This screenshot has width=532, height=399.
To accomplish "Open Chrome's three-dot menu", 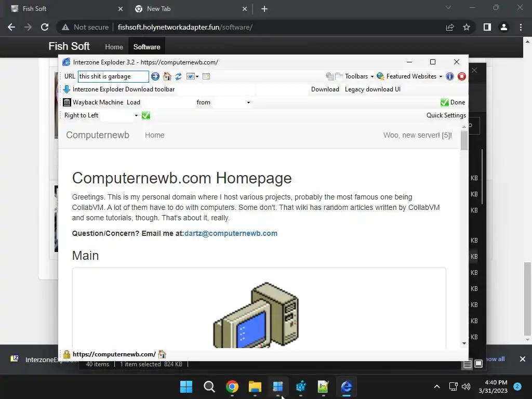I will 521,27.
